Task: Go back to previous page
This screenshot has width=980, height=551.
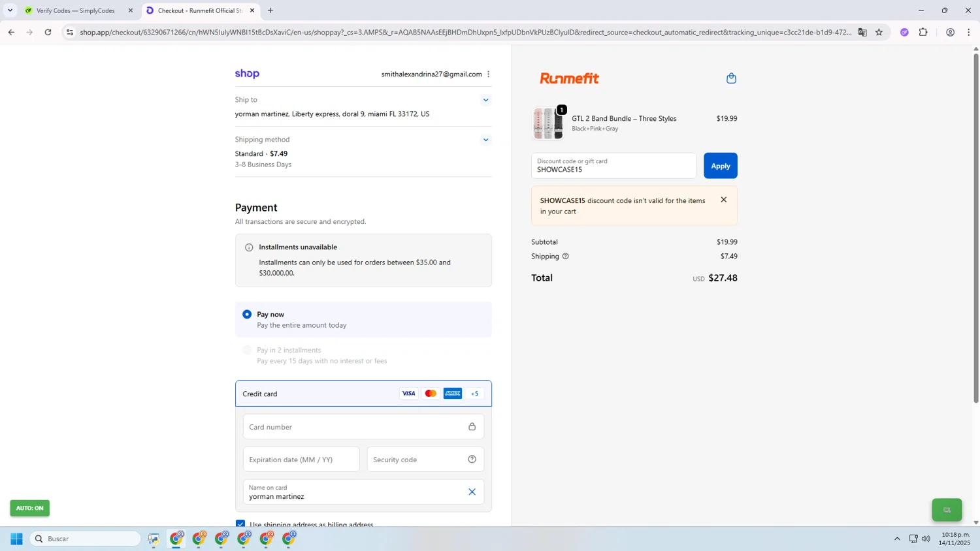Action: pyautogui.click(x=11, y=32)
